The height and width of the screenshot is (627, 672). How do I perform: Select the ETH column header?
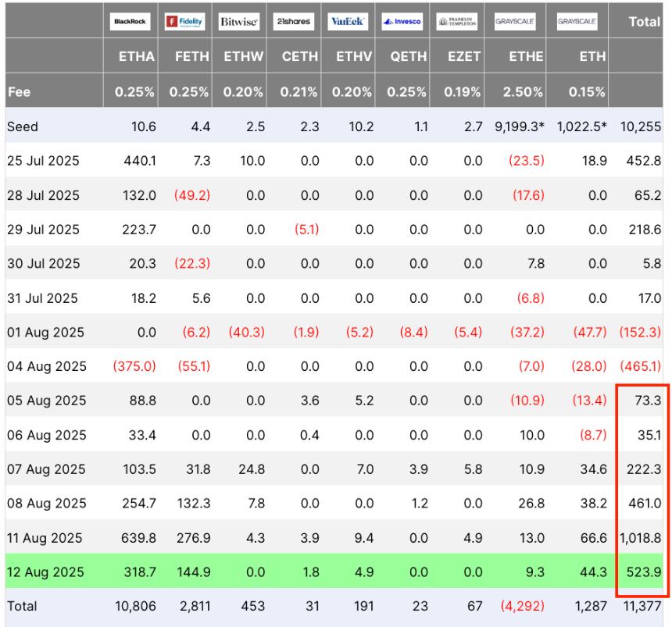592,56
